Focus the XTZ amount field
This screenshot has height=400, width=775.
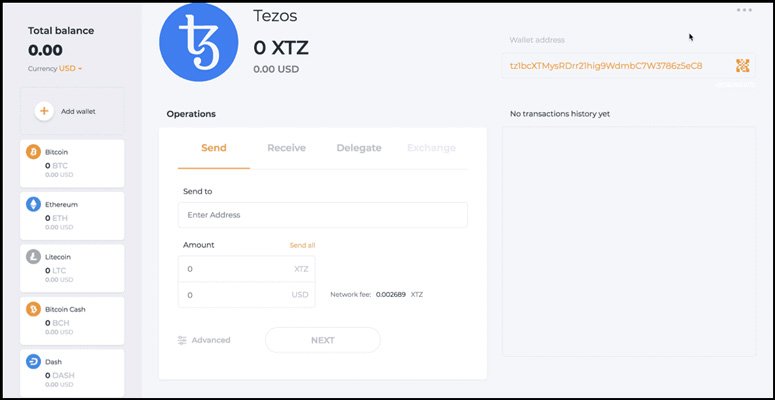click(x=247, y=269)
